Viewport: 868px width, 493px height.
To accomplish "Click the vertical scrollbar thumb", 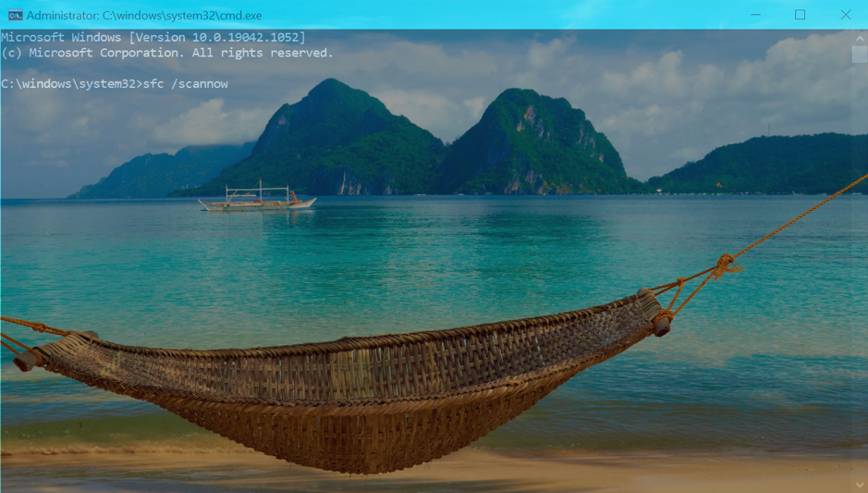I will 859,55.
